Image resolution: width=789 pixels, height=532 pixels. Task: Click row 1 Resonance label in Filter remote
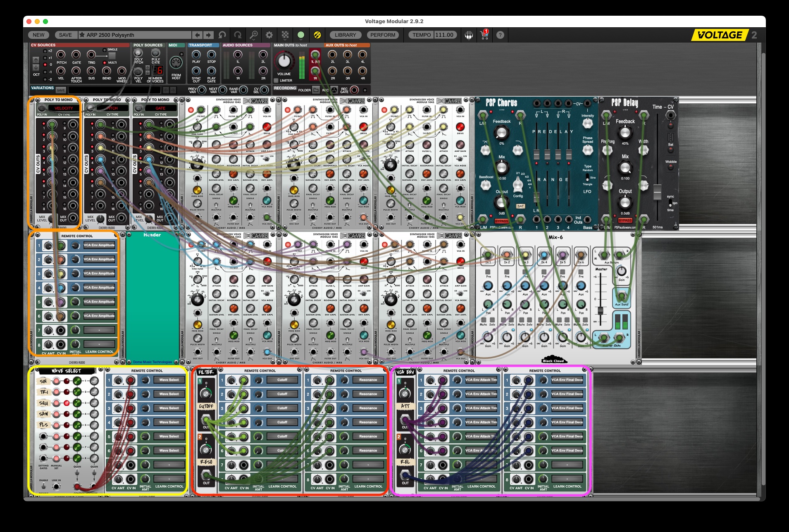(368, 380)
